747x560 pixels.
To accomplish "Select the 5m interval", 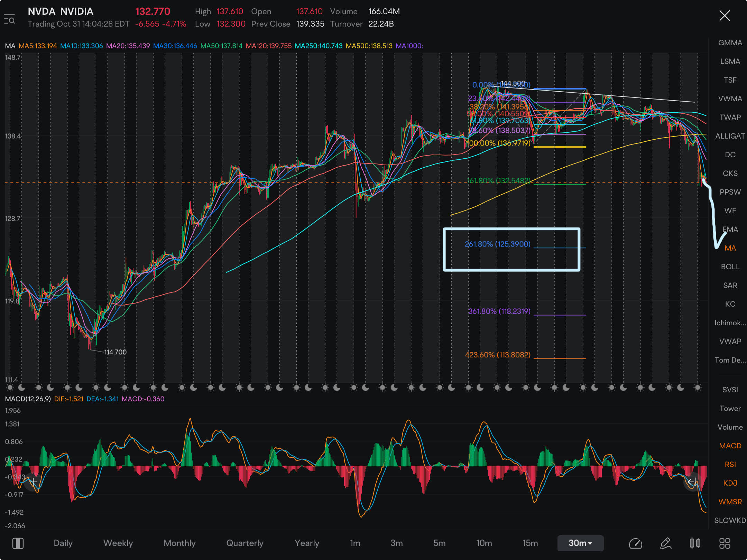I will pos(440,543).
